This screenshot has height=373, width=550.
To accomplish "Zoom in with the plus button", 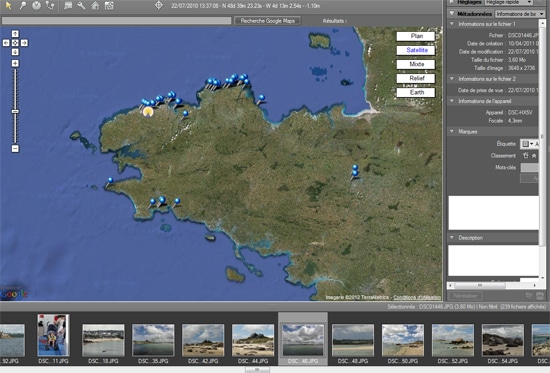I will coord(15,64).
